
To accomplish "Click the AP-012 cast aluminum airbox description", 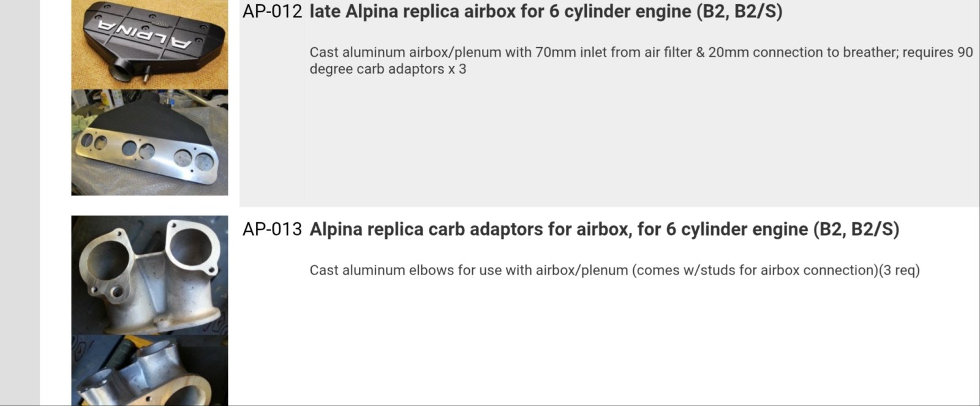I will tap(641, 53).
